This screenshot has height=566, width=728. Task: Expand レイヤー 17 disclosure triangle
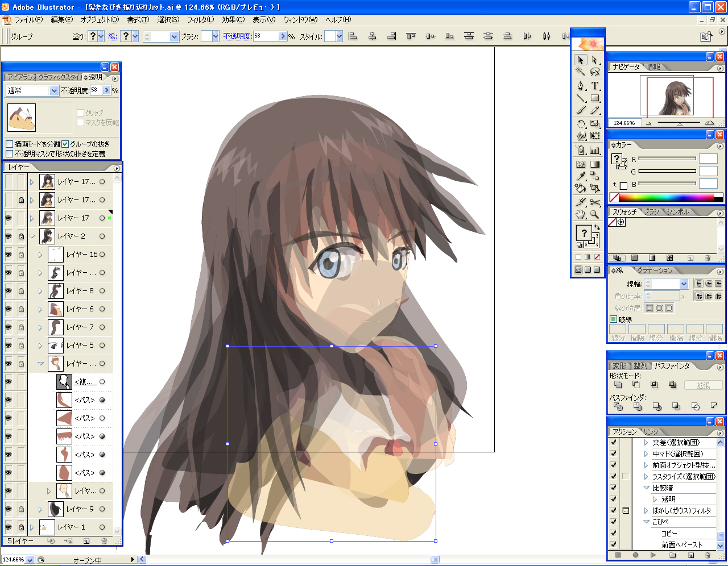click(x=32, y=218)
